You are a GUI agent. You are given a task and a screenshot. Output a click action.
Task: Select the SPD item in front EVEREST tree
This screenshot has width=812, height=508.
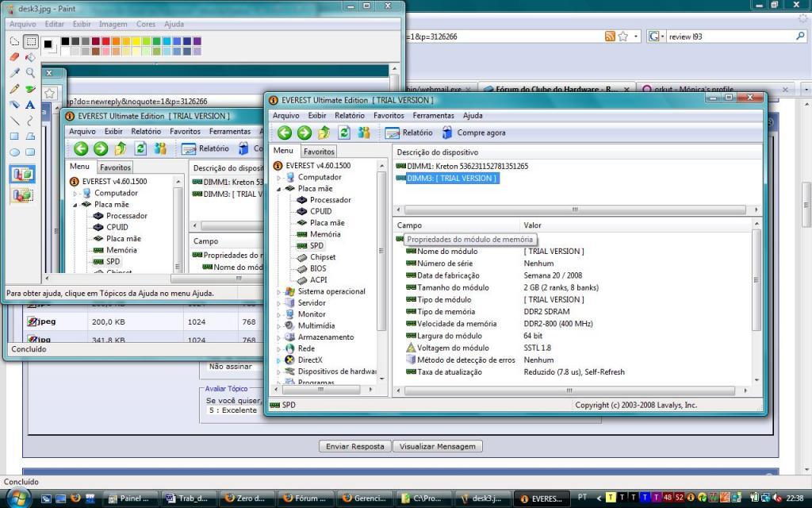tap(316, 246)
